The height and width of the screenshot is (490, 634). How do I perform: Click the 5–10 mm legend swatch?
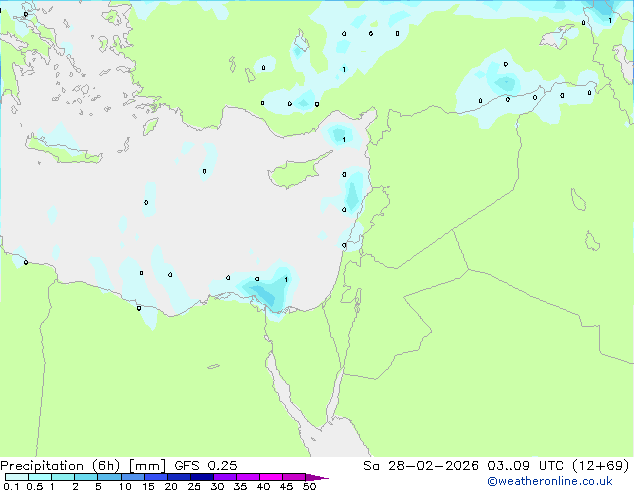[109, 477]
